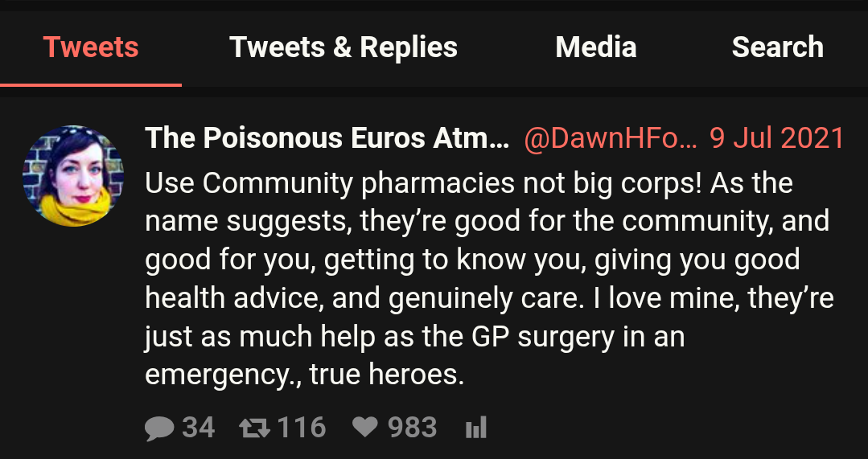868x459 pixels.
Task: Switch to the Media tab
Action: click(595, 47)
